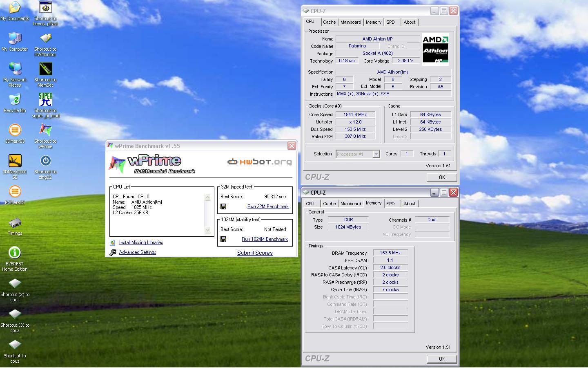Open About tab in bottom CPU-Z
Screen dimensions: 588x368
410,204
